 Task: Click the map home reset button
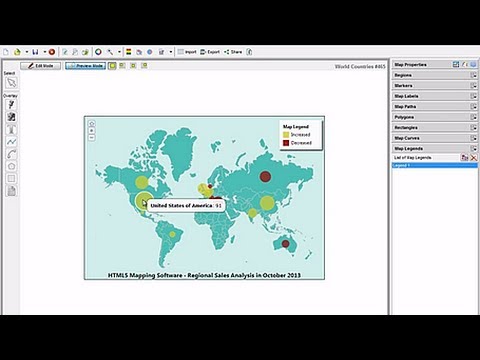[x=92, y=124]
